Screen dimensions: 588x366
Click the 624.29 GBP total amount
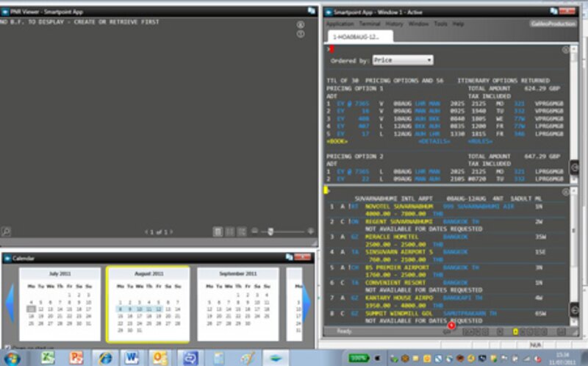click(x=542, y=88)
